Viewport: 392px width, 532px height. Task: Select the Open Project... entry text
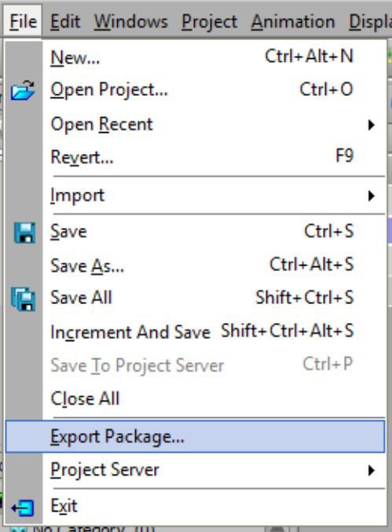pyautogui.click(x=109, y=90)
